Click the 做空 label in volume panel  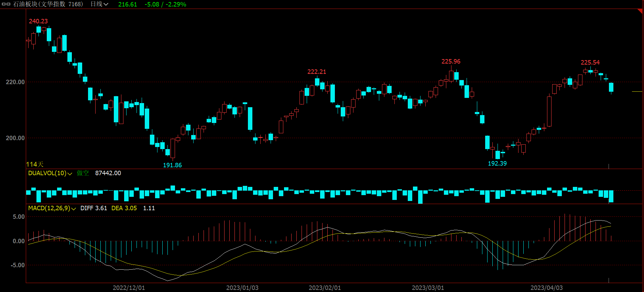pyautogui.click(x=83, y=173)
